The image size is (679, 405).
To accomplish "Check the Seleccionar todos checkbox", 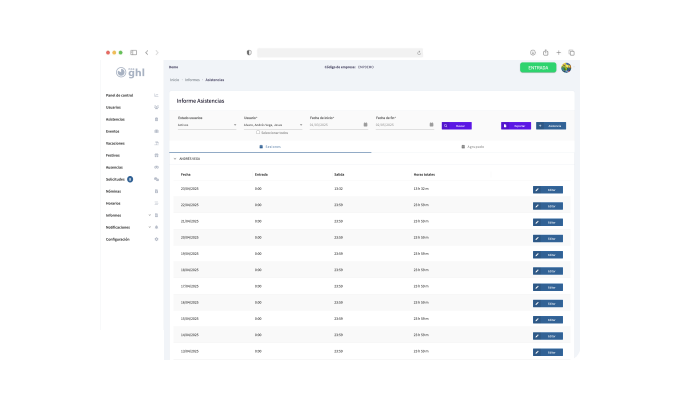I will 257,132.
